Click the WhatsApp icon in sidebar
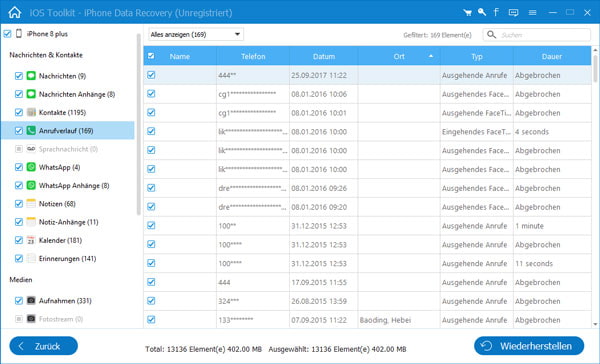Image resolution: width=600 pixels, height=364 pixels. coord(31,167)
